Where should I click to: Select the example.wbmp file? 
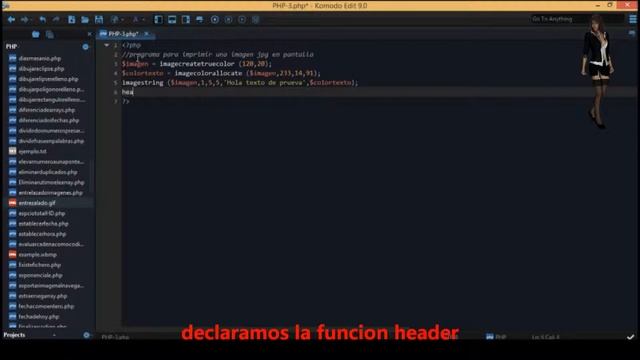coord(38,254)
